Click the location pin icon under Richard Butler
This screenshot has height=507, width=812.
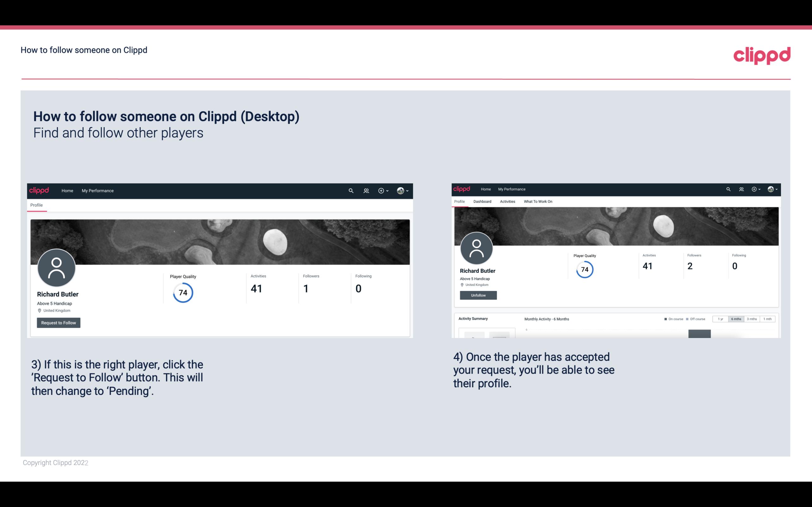39,310
